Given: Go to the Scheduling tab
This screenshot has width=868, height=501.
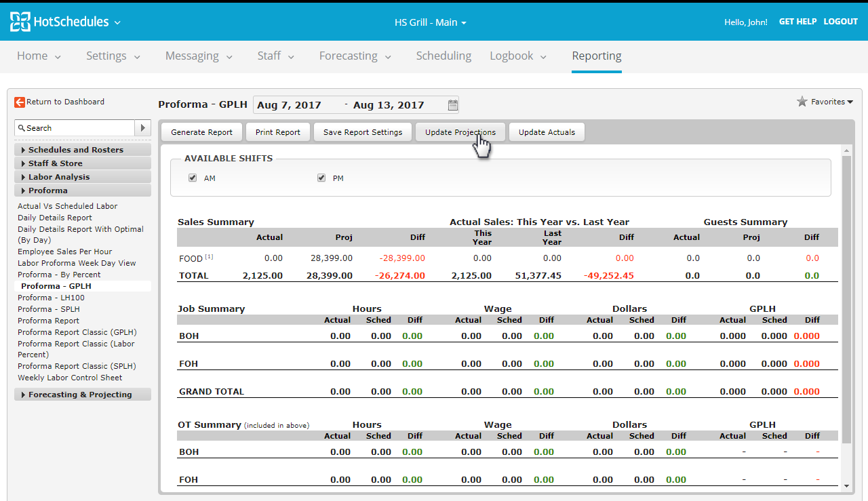Looking at the screenshot, I should click(443, 56).
